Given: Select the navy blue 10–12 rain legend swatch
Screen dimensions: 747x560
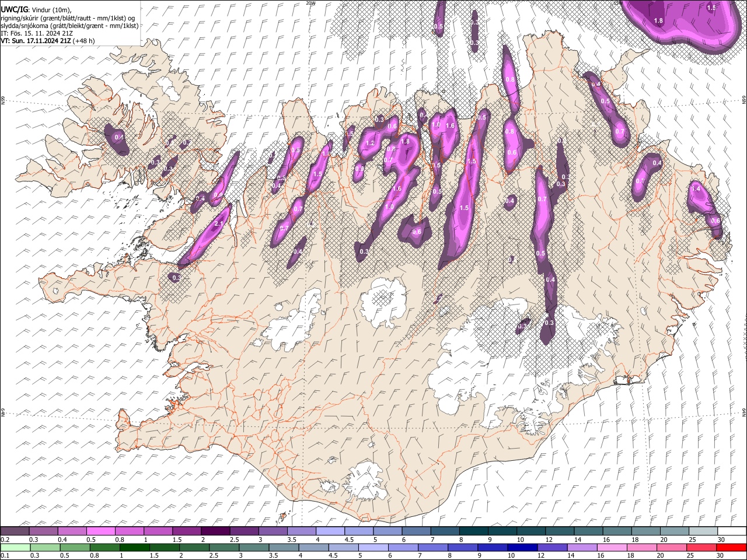Looking at the screenshot, I should pyautogui.click(x=522, y=548).
